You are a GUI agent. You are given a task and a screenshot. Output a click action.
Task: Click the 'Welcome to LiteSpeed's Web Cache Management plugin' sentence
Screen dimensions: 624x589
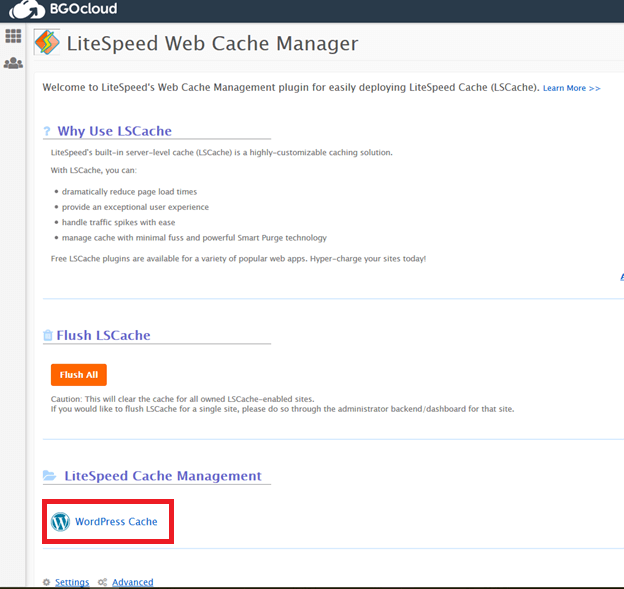click(x=291, y=88)
